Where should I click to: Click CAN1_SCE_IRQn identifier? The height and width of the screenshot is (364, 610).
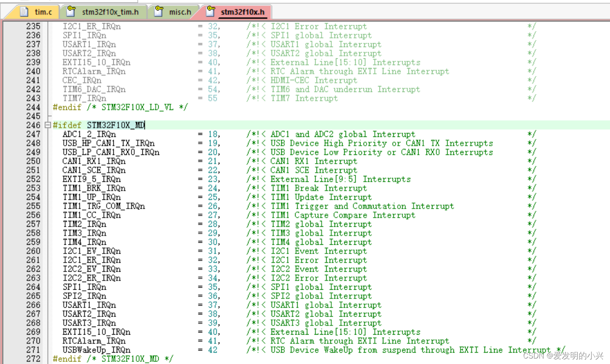click(x=94, y=170)
